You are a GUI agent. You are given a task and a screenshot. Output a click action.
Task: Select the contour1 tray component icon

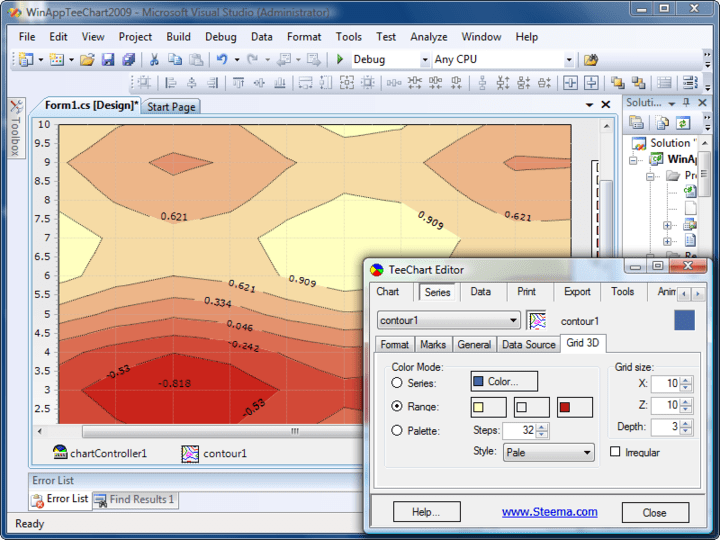click(190, 453)
